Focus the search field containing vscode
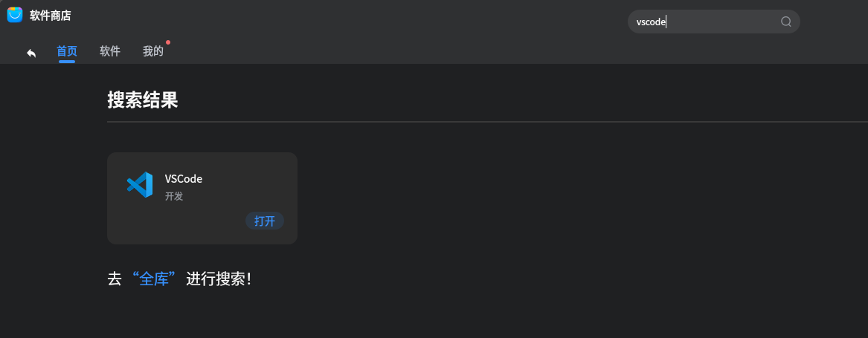This screenshot has height=338, width=868. pyautogui.click(x=713, y=22)
